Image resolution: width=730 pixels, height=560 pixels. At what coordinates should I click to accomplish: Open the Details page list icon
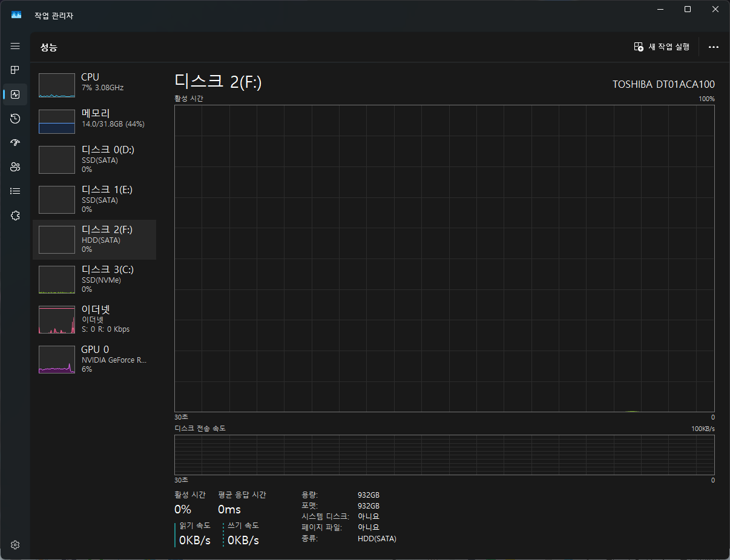(15, 191)
